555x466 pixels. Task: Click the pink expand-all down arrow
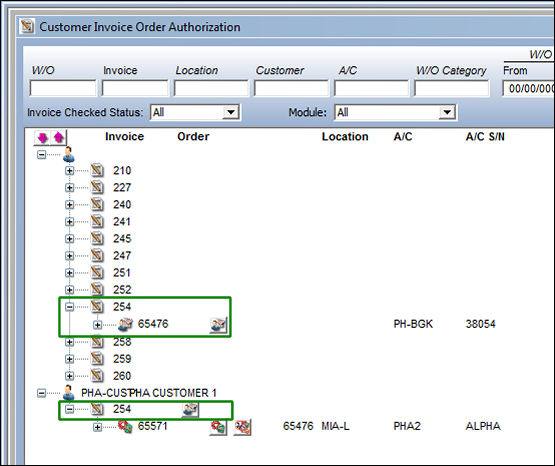pyautogui.click(x=43, y=137)
